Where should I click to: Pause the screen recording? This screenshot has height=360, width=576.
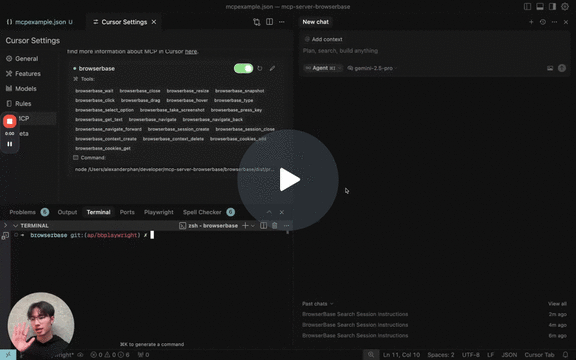pyautogui.click(x=10, y=144)
